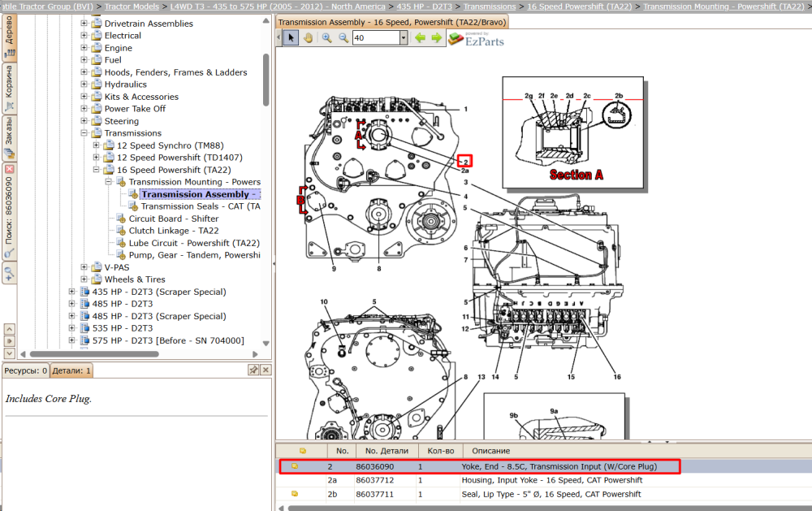The image size is (812, 511).
Task: Click the tree vertical scrollbar thumb
Action: [x=266, y=80]
